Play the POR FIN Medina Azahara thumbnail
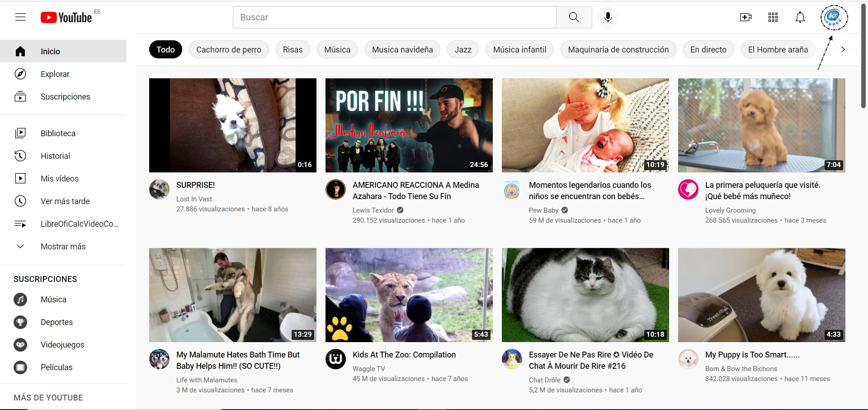 pos(409,125)
